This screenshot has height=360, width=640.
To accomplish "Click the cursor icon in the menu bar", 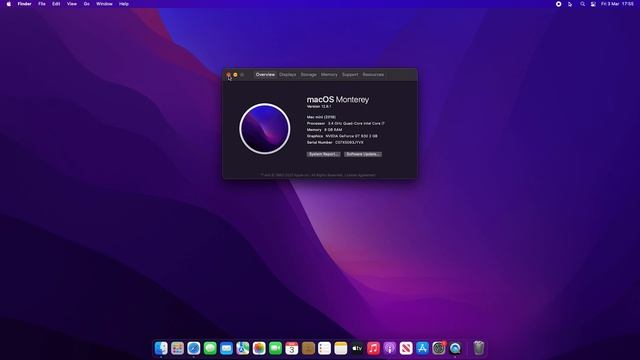I will [x=570, y=4].
